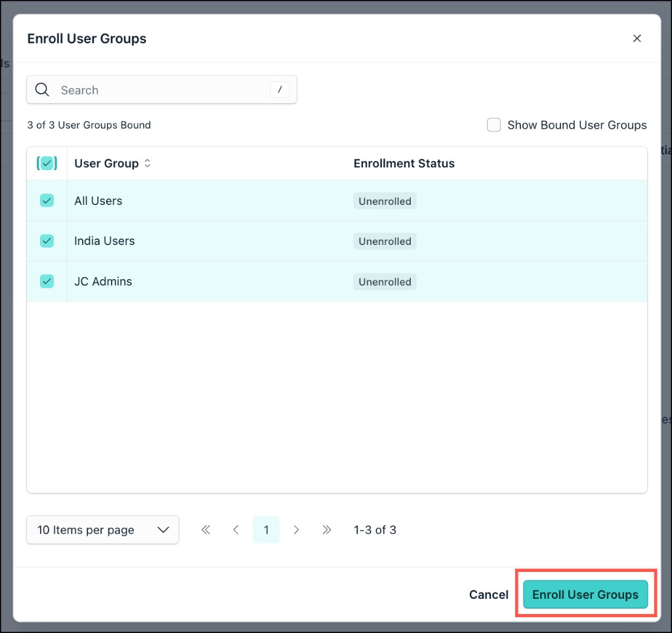Viewport: 672px width, 633px height.
Task: Click the 1-3 of 3 count text
Action: (375, 530)
